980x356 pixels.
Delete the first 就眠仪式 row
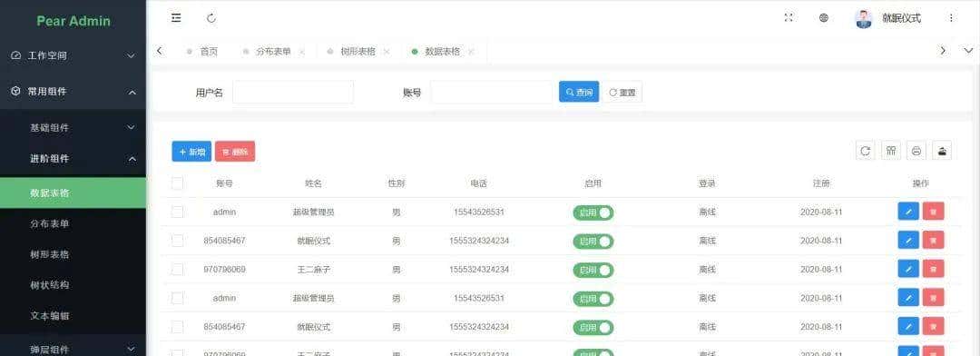(933, 241)
